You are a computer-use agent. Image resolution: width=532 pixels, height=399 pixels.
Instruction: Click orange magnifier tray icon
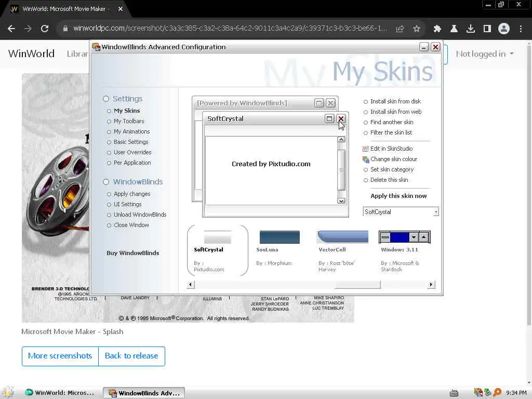click(497, 393)
